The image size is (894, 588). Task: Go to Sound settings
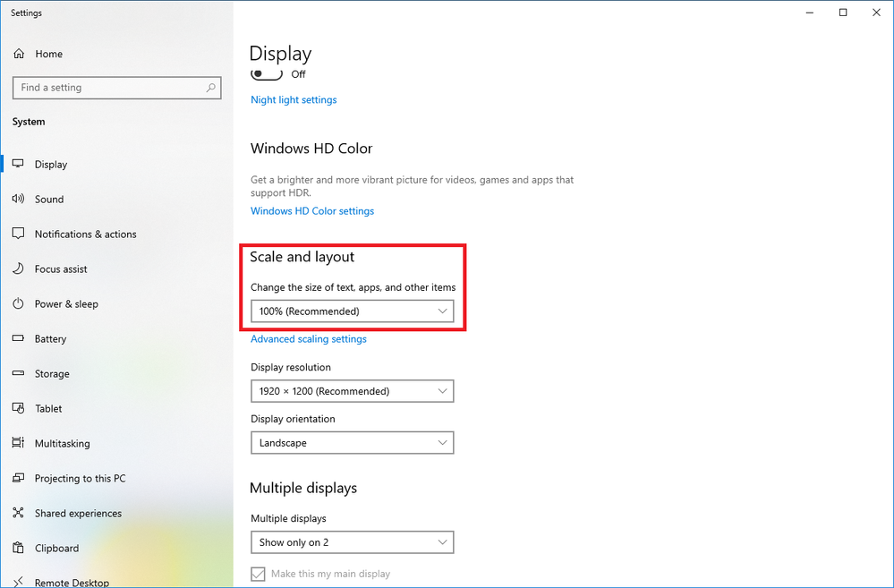point(117,199)
